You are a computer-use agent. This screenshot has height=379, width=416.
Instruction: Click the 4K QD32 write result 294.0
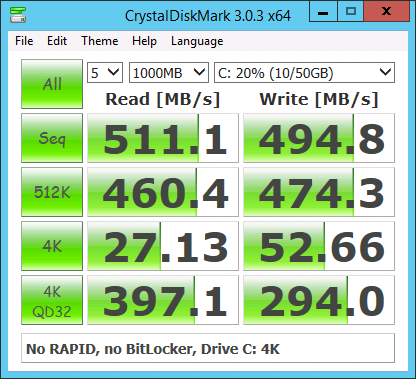(x=319, y=300)
